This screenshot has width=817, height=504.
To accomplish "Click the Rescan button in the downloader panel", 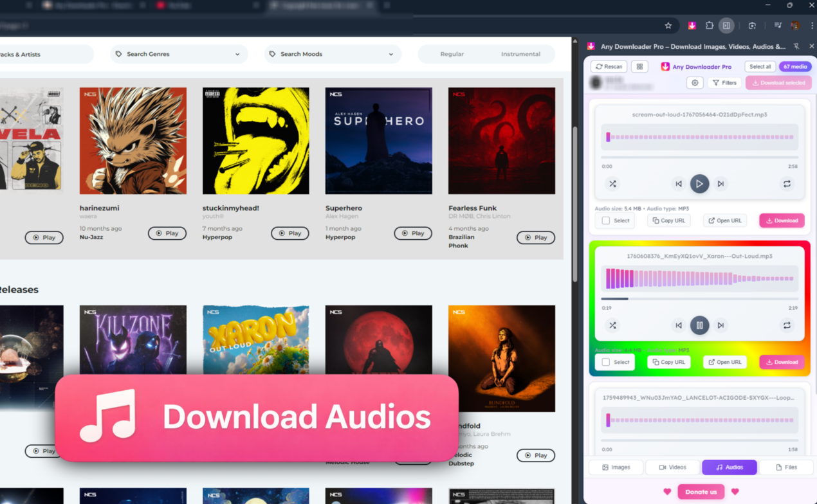I will tap(608, 66).
